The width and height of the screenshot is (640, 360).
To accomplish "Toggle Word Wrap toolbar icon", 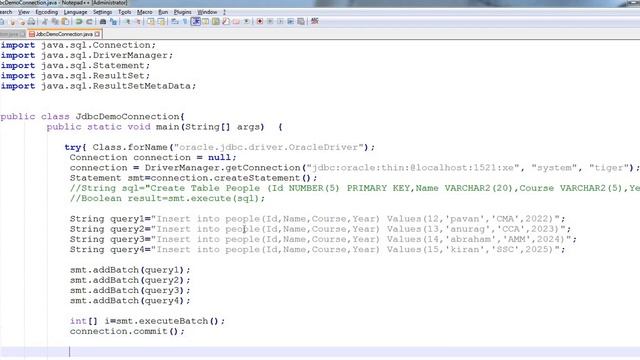I will 175,21.
